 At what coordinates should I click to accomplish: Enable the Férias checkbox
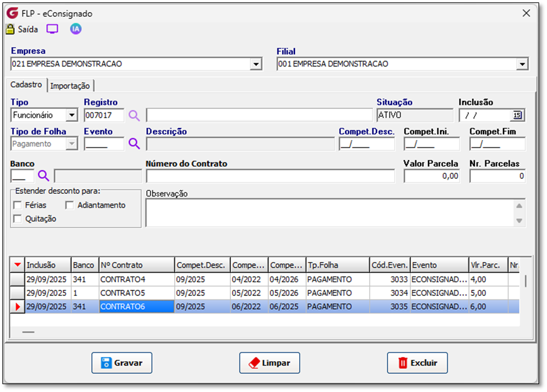pos(18,205)
